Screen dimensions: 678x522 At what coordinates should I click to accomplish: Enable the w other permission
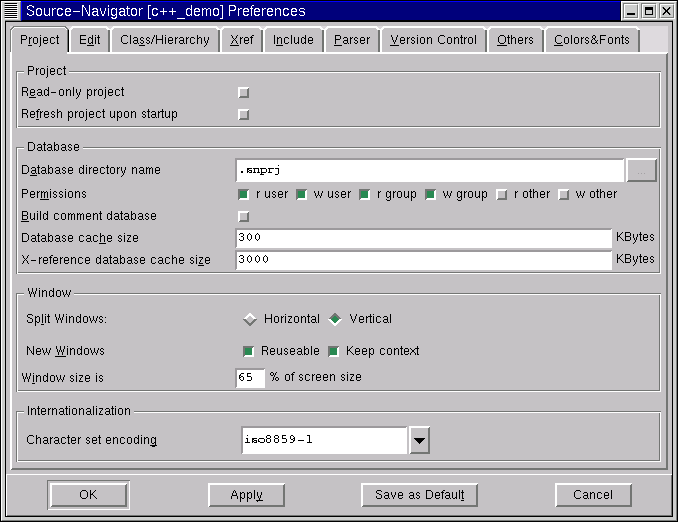click(x=563, y=195)
